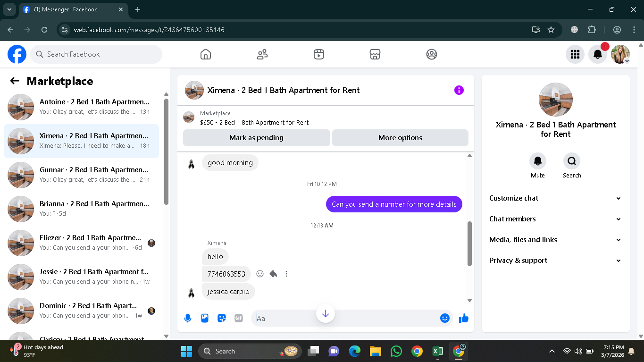644x362 pixels.
Task: Reload the page in Chrome
Action: coord(44,30)
